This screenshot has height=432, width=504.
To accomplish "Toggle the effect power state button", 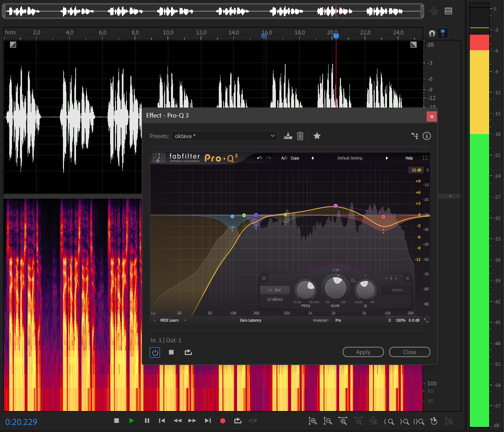I will click(x=155, y=352).
